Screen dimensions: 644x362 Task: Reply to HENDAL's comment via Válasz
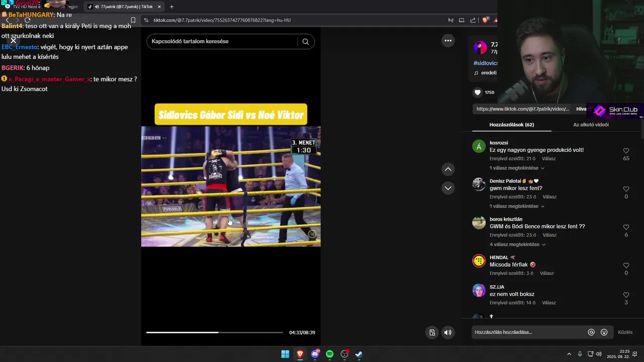tap(546, 273)
